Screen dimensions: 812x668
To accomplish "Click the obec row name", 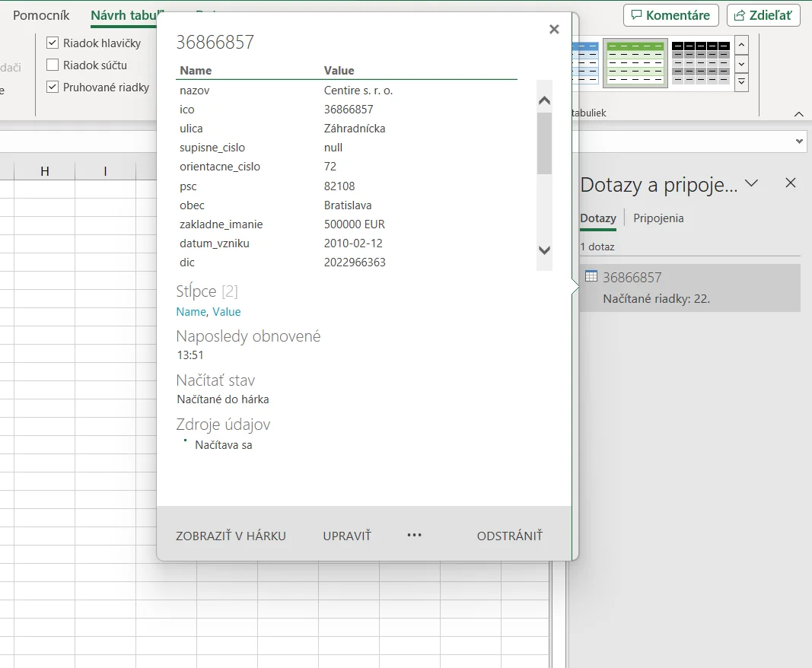I will pyautogui.click(x=192, y=205).
